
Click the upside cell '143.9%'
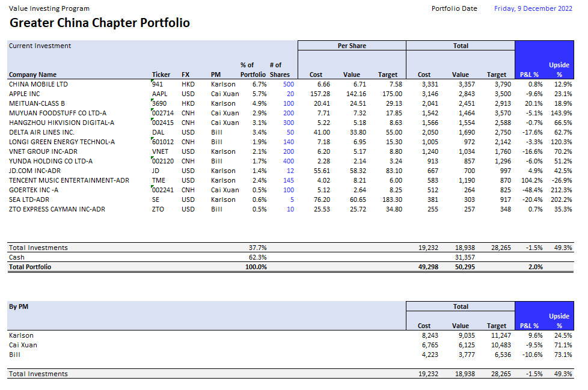562,113
